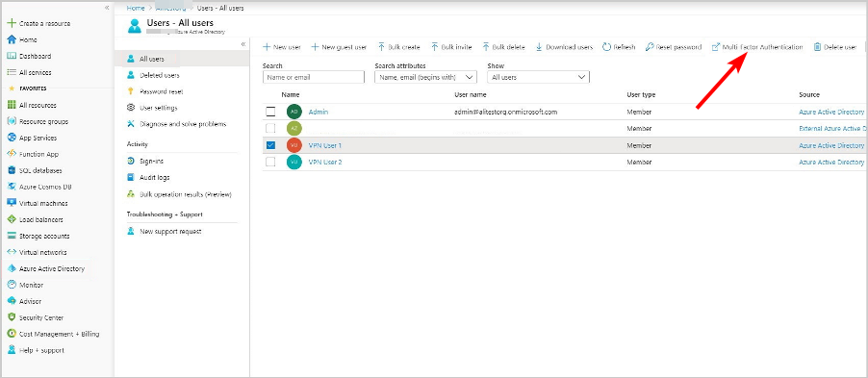The width and height of the screenshot is (868, 378).
Task: Click the Users - All users breadcrumb
Action: coord(220,9)
